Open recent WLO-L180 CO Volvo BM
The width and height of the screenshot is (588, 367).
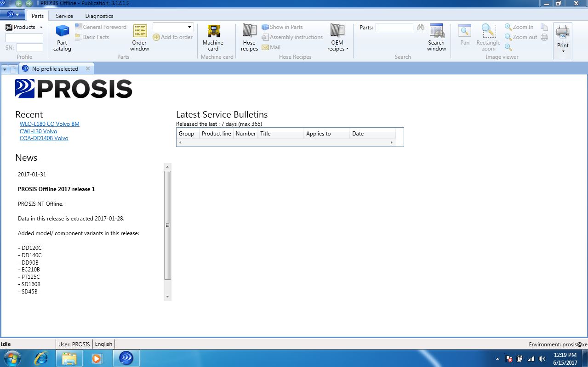tap(50, 124)
